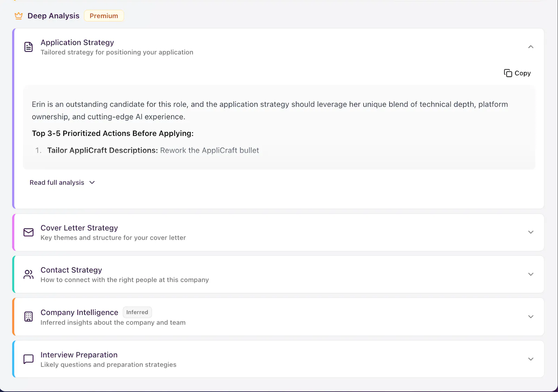Expand the Cover Letter Strategy section
The height and width of the screenshot is (392, 558).
coord(530,232)
